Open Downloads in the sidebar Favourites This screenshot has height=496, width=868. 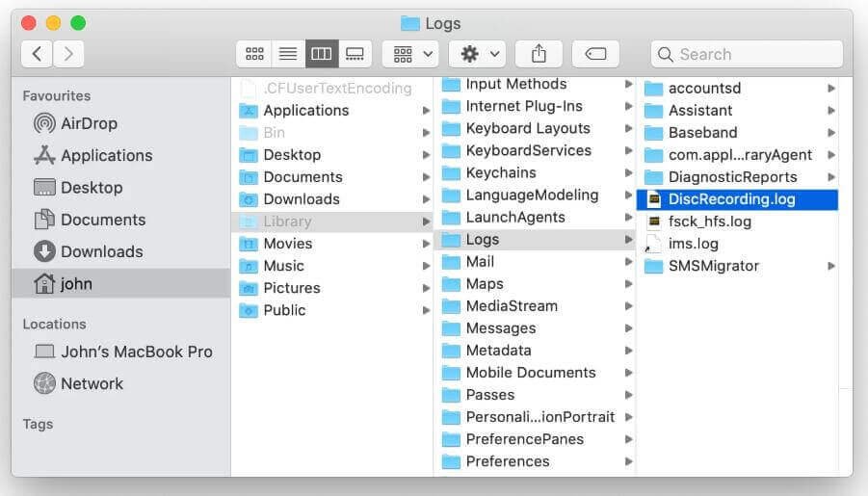(120, 252)
